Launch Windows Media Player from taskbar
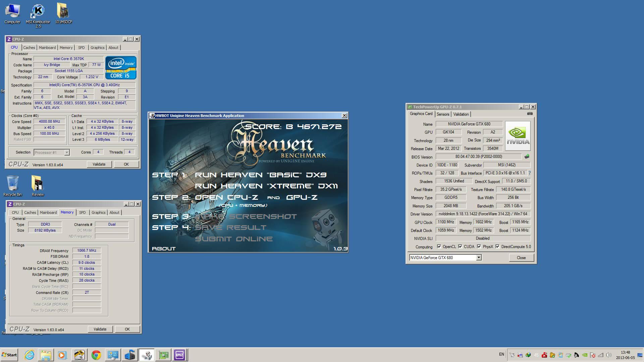The width and height of the screenshot is (644, 362). pyautogui.click(x=62, y=355)
